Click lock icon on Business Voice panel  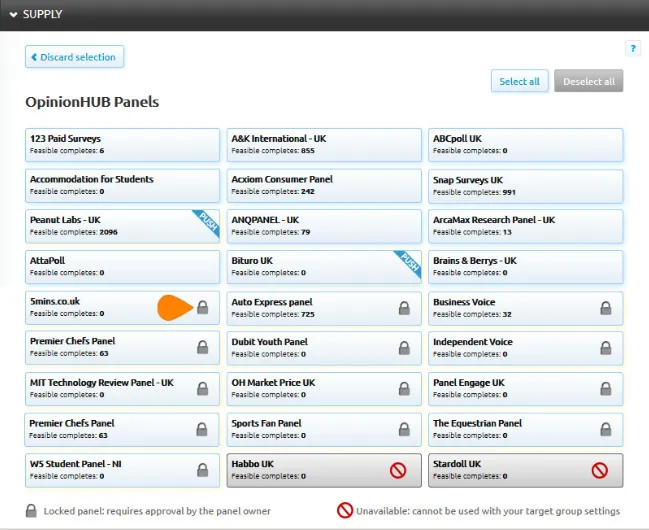tap(606, 308)
